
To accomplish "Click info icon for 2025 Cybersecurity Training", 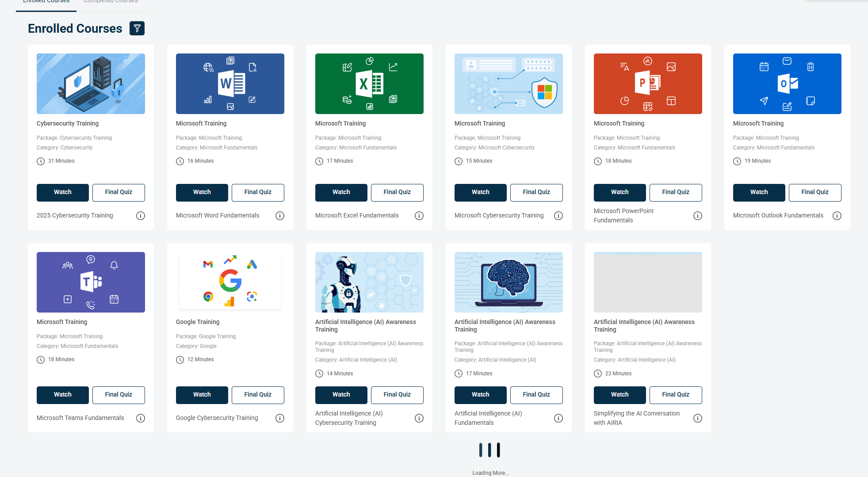I will click(141, 216).
